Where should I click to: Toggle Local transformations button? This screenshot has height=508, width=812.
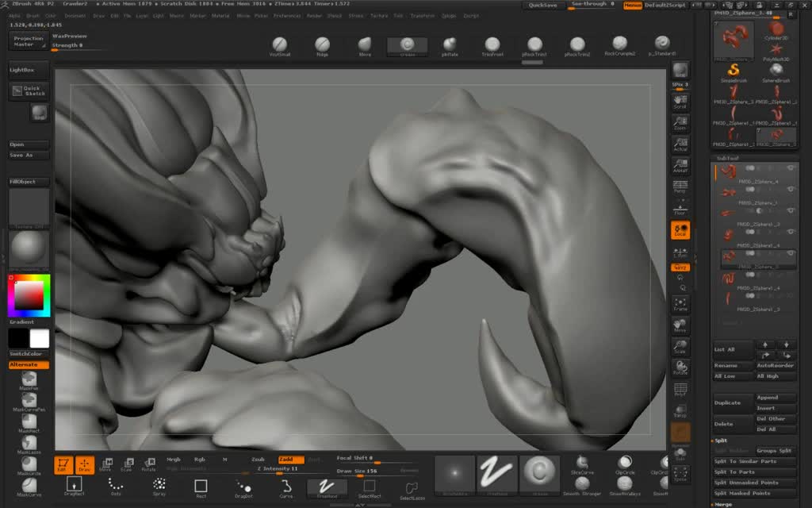[680, 231]
